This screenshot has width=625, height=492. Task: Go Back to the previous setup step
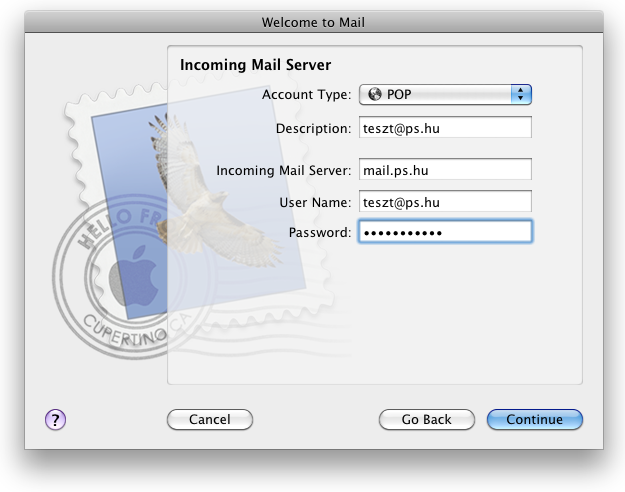(x=426, y=419)
